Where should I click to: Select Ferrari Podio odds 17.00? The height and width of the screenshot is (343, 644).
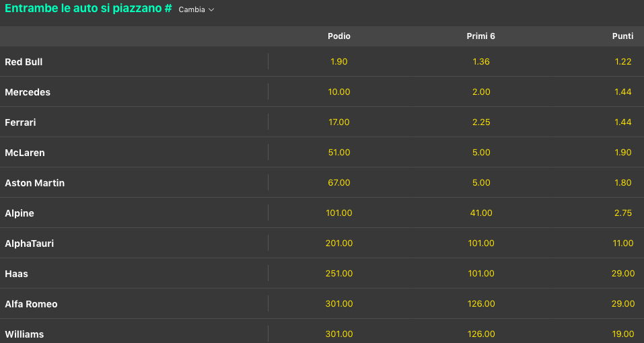339,122
